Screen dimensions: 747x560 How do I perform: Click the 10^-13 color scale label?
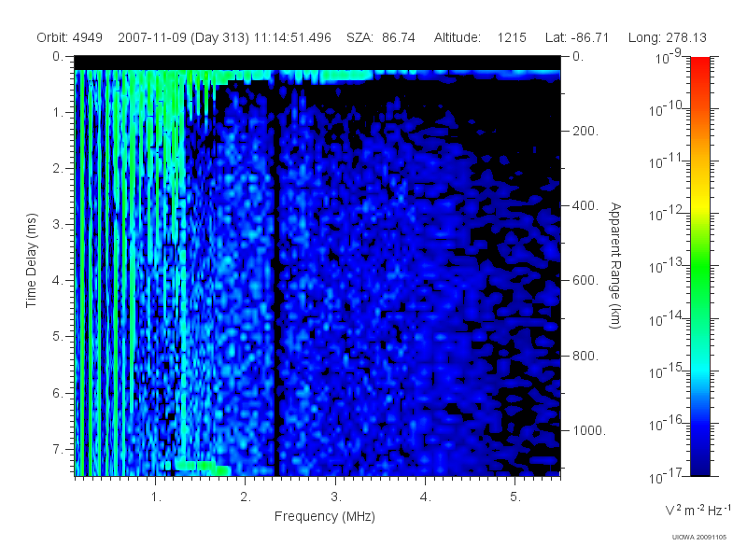(665, 266)
